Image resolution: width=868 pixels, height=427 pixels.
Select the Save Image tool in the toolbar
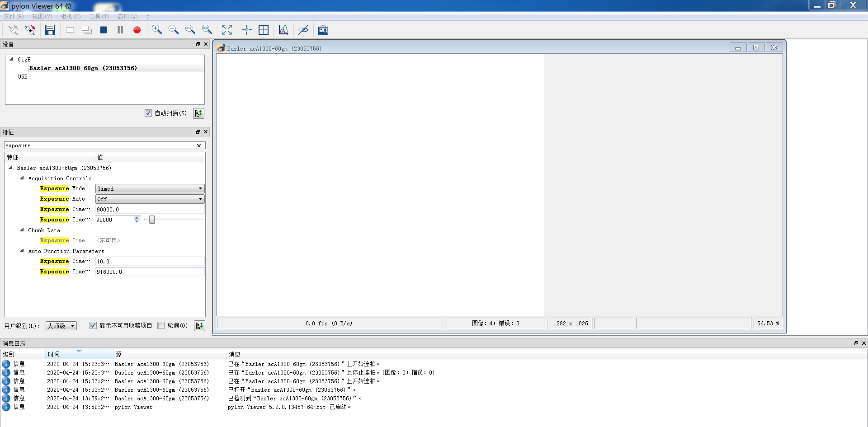click(50, 30)
